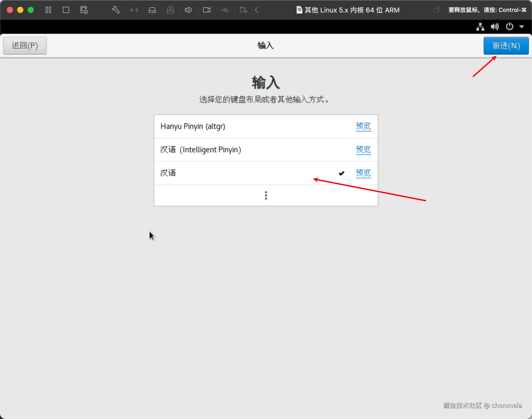The height and width of the screenshot is (419, 532).
Task: Click the 返回(P) back button
Action: coord(25,46)
